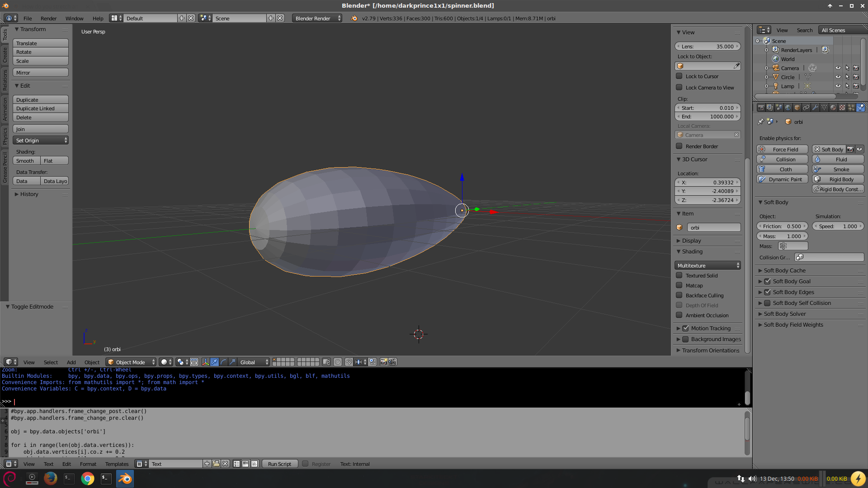This screenshot has height=488, width=868.
Task: Select the translate manipulator arrow
Action: (214, 362)
